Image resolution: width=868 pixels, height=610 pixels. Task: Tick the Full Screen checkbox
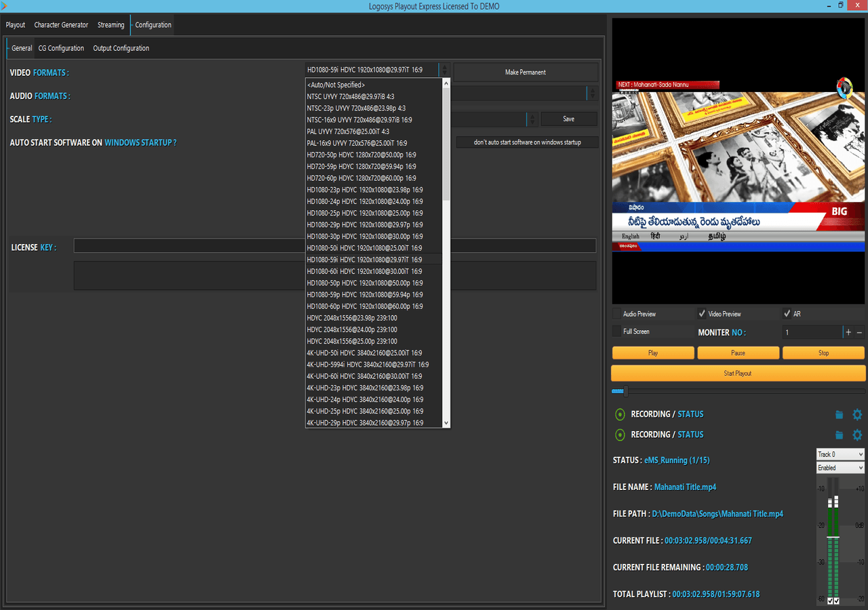[x=616, y=331]
